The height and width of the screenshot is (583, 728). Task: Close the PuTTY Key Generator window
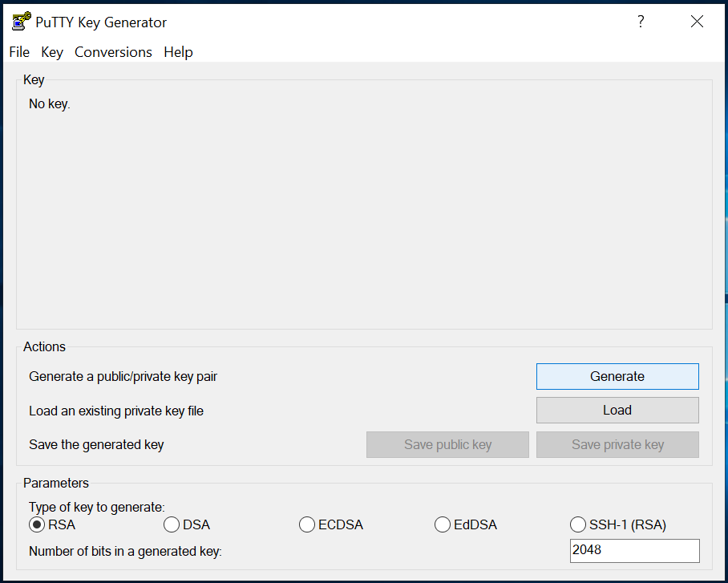(x=697, y=22)
